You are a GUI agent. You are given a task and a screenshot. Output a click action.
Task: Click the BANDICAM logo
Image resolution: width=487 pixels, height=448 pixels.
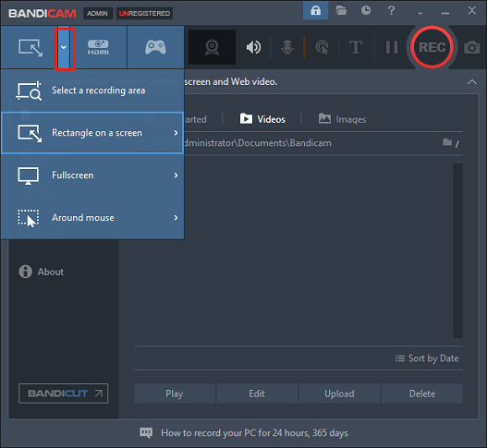pos(43,13)
